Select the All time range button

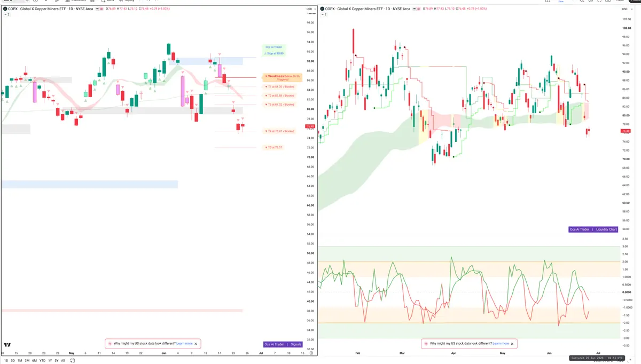pos(63,361)
